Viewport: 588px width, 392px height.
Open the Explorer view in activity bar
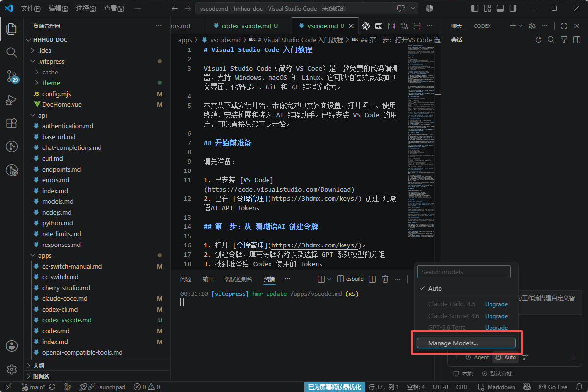pos(11,29)
